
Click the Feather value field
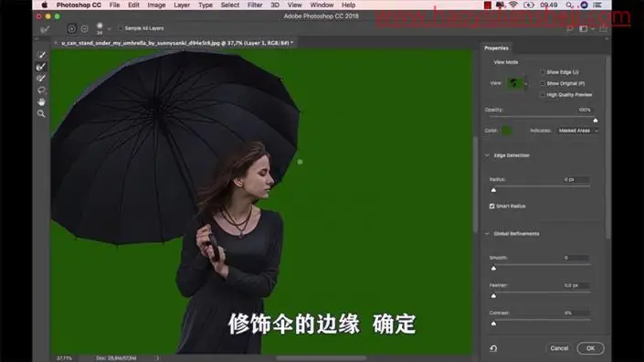(576, 285)
